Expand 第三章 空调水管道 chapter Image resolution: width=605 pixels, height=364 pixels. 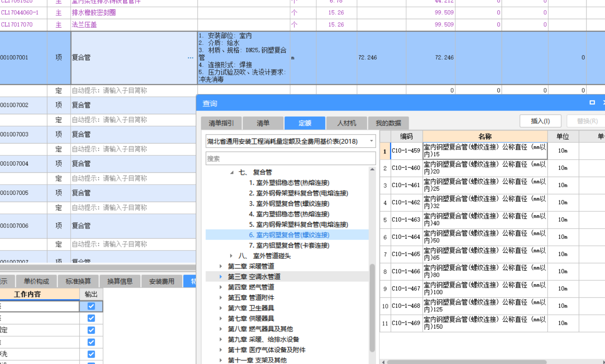221,277
